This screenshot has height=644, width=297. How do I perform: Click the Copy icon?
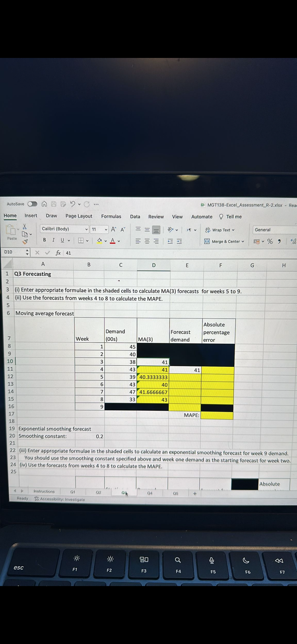point(25,234)
